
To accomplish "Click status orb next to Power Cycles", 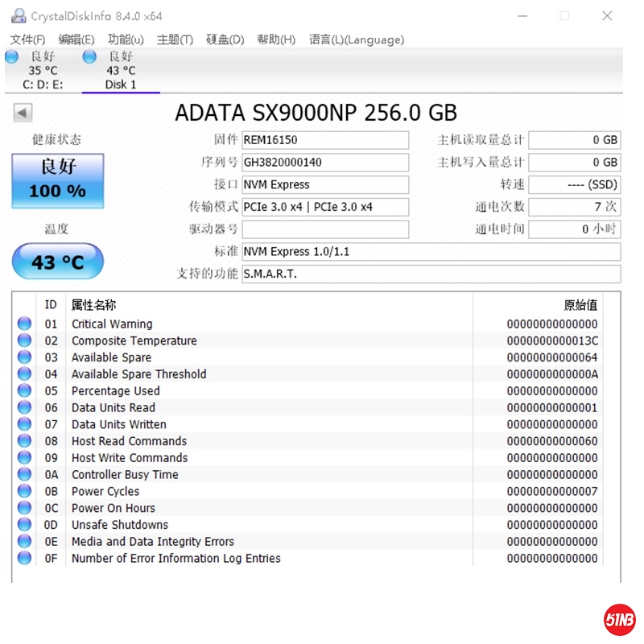I will (x=24, y=491).
